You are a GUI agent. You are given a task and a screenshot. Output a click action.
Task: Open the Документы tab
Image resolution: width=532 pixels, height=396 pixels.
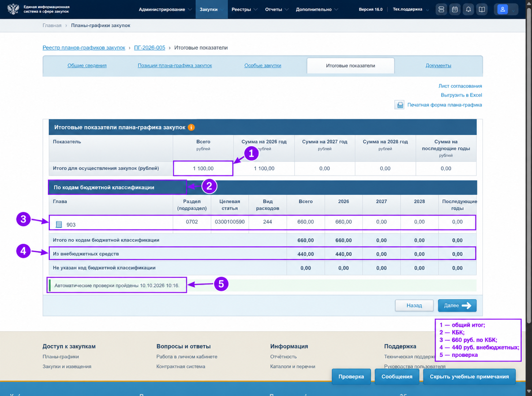(x=438, y=66)
